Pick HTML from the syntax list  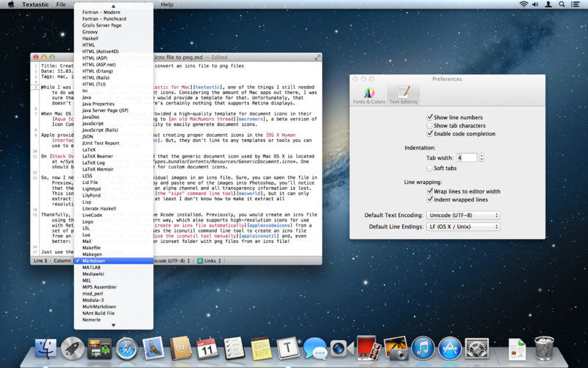[x=114, y=45]
